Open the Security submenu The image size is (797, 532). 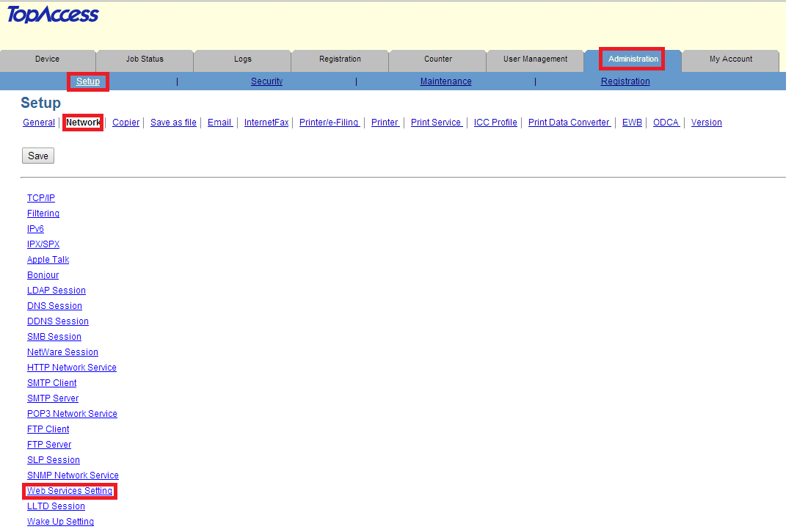point(266,81)
